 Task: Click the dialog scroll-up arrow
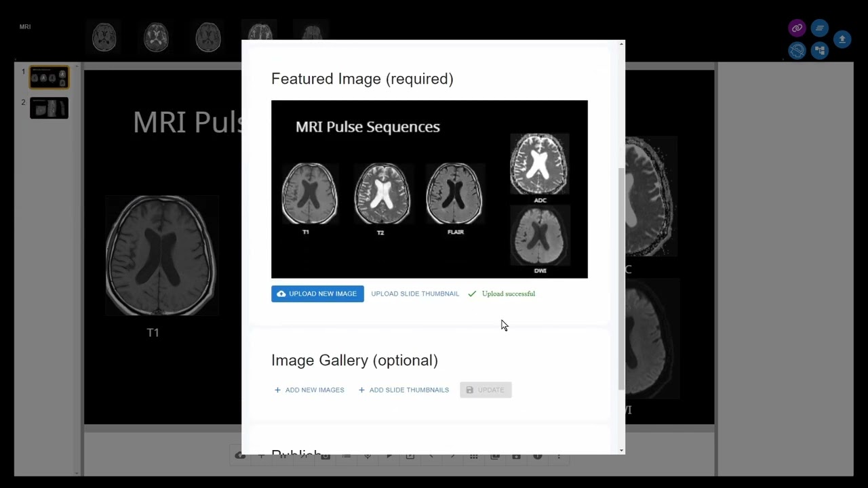621,44
